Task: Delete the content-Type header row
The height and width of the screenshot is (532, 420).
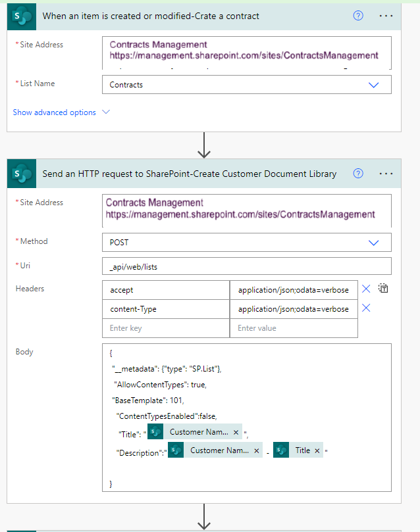Action: (367, 308)
